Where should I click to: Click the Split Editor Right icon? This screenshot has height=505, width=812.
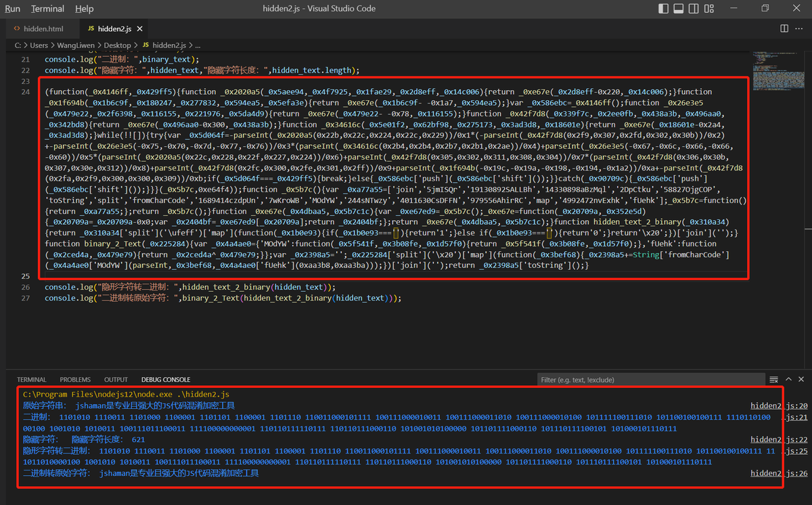784,28
